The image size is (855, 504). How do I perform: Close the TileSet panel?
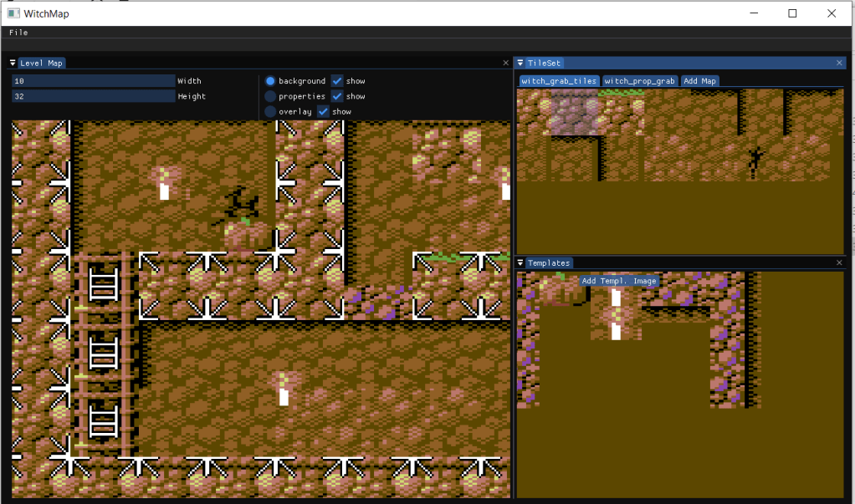point(839,63)
